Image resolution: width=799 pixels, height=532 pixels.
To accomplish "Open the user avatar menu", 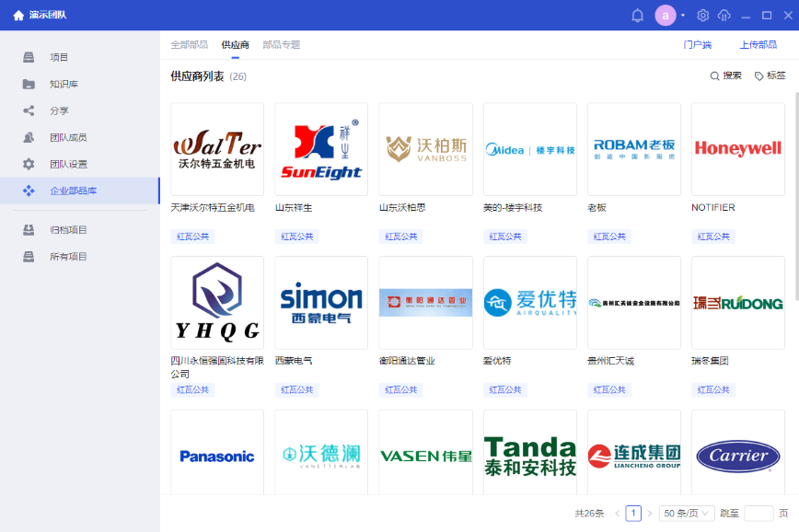I will point(665,16).
